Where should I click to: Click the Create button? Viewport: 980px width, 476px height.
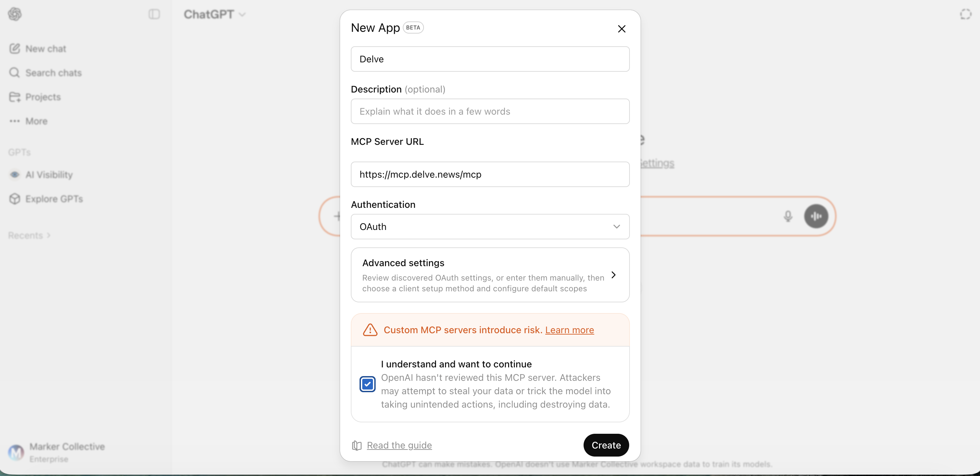[606, 445]
